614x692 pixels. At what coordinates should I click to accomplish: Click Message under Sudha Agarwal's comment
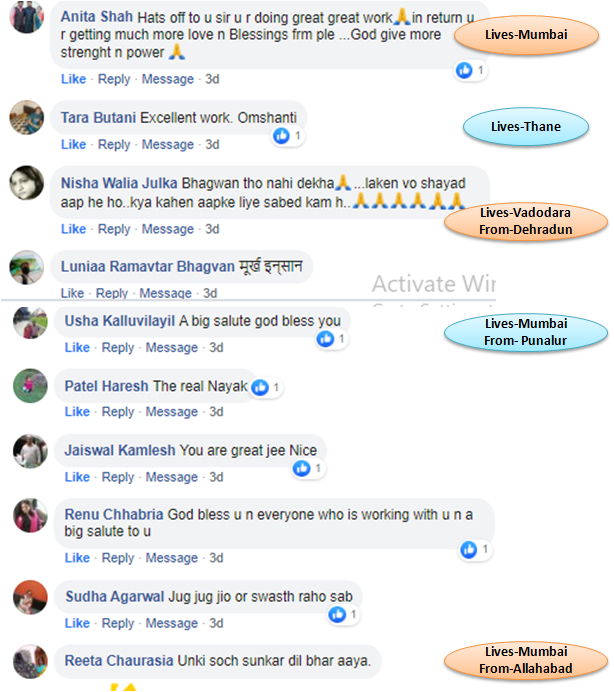172,623
